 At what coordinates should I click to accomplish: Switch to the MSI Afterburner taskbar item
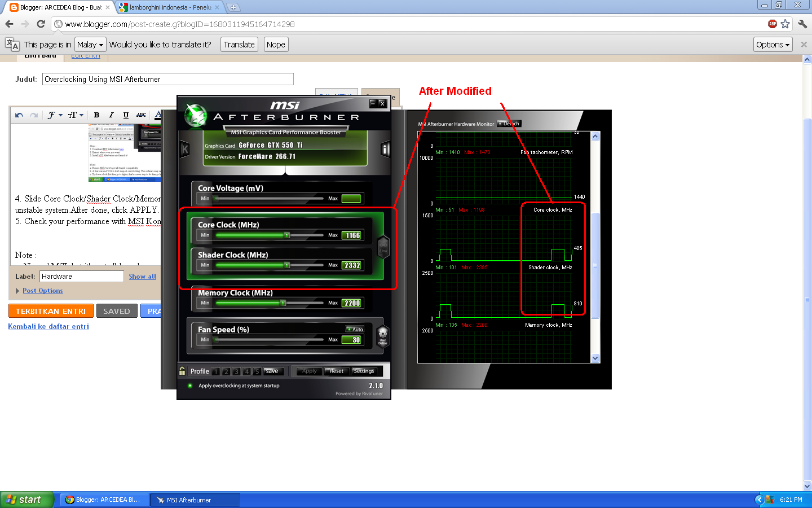pos(195,500)
